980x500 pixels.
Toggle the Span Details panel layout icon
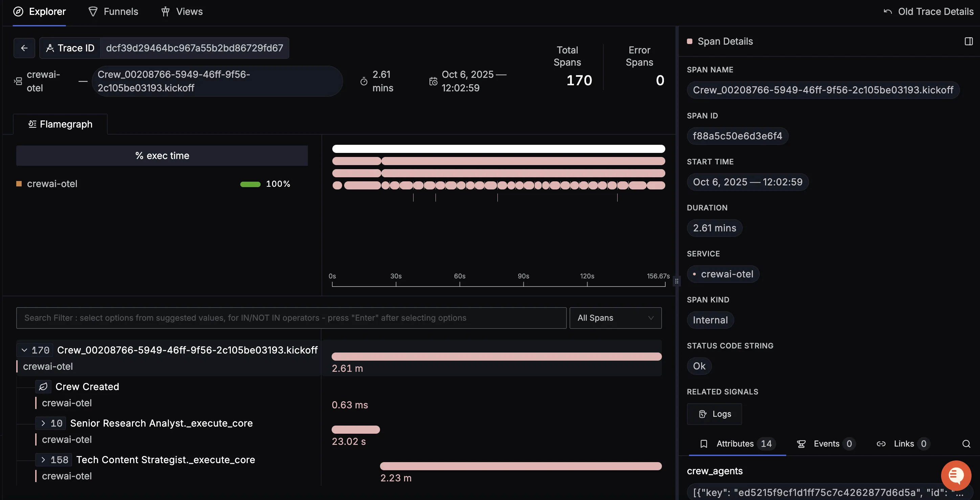point(968,41)
